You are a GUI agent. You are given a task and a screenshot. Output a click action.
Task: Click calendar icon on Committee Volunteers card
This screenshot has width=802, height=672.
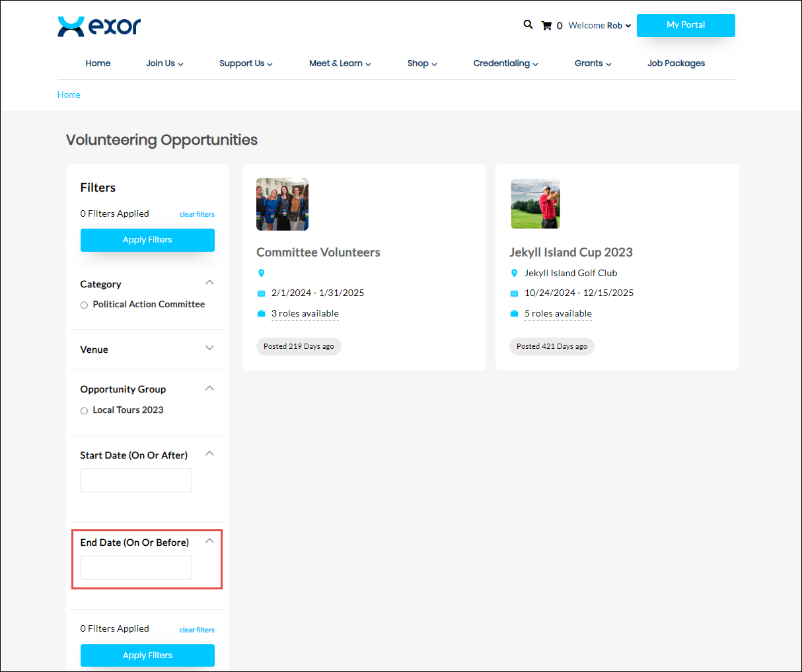(x=261, y=293)
